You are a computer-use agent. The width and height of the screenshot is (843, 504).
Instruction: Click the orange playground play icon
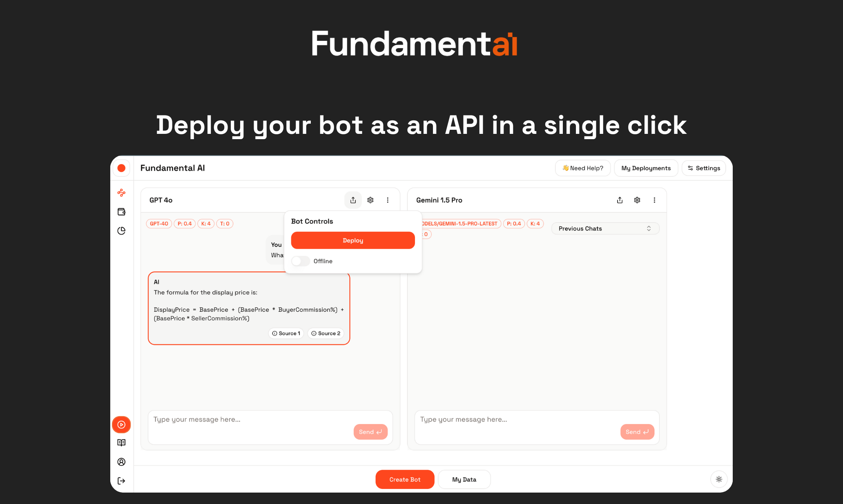coord(121,425)
